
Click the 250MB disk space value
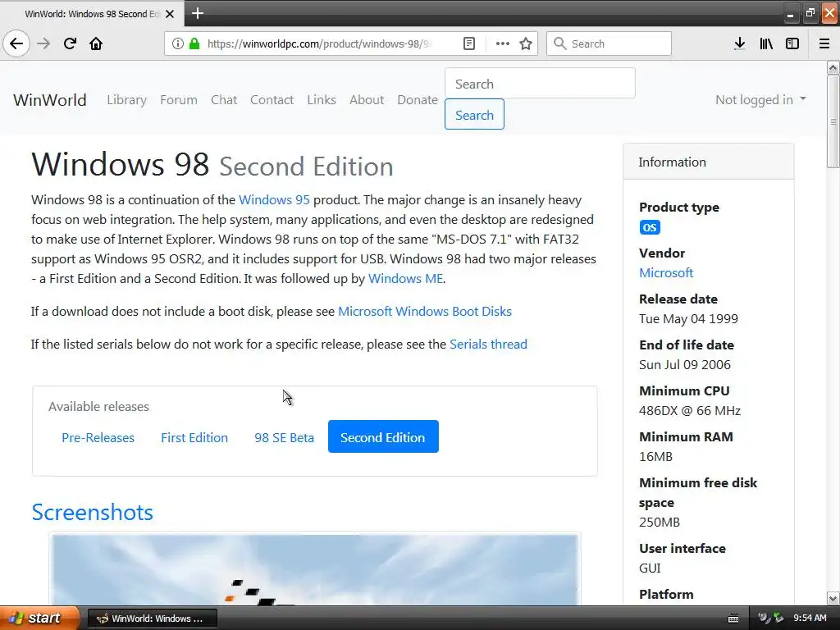pyautogui.click(x=659, y=523)
